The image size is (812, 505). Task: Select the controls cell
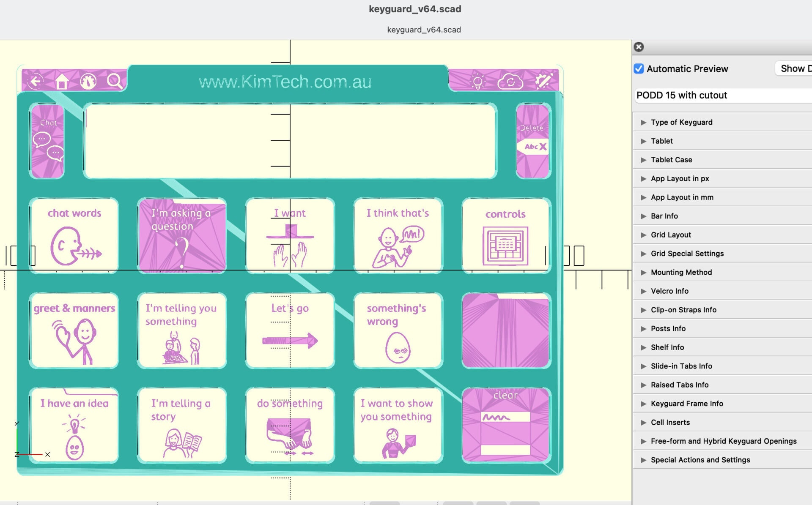pyautogui.click(x=506, y=236)
